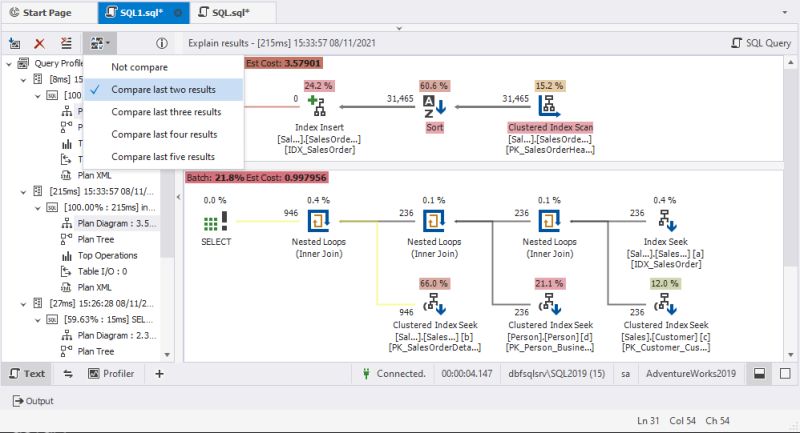The width and height of the screenshot is (800, 433).
Task: Click the Sort operator icon
Action: tap(434, 107)
